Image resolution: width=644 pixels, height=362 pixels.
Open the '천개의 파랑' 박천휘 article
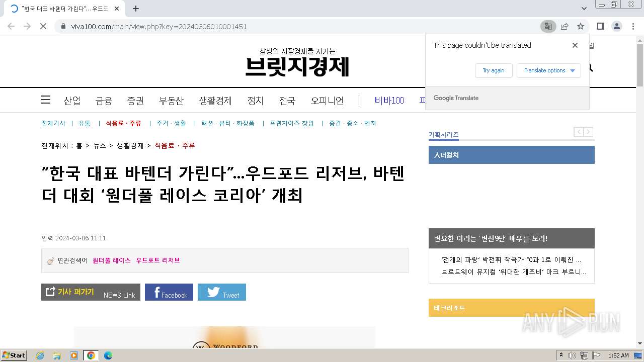point(511,260)
